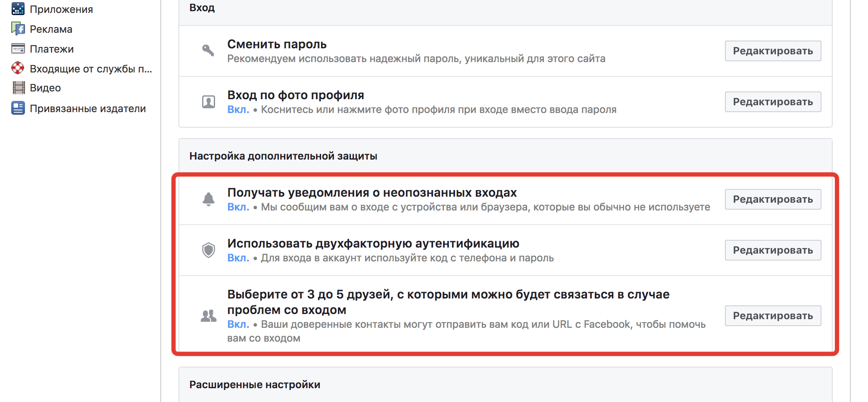Open Приложения in the sidebar
Screen dimensions: 868x402
tap(61, 9)
